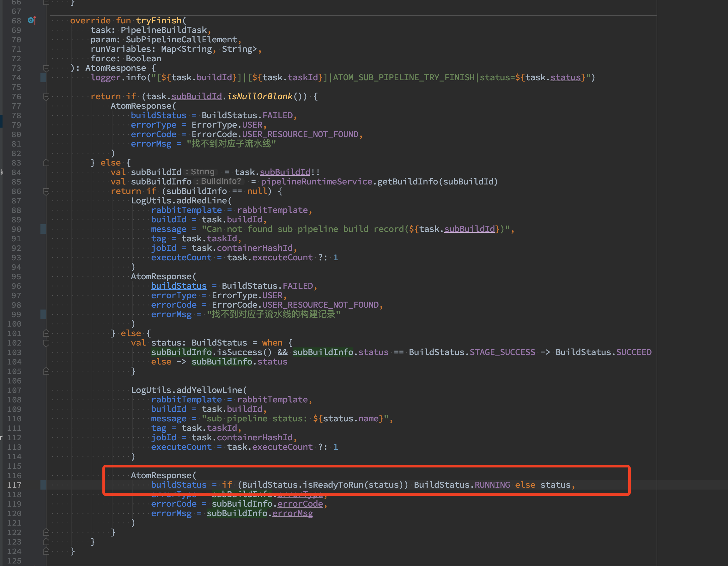The image size is (728, 566).
Task: Collapse the else block fold at line 83
Action: pos(46,163)
